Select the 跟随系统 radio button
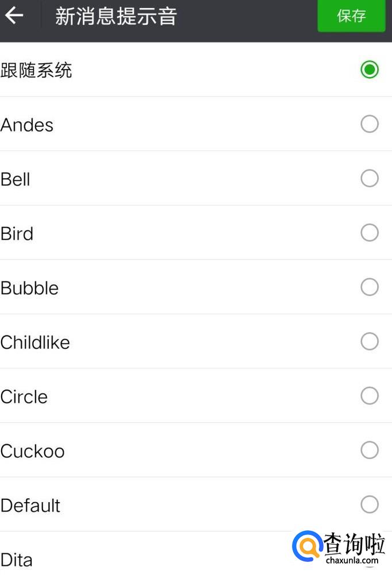Image resolution: width=392 pixels, height=578 pixels. coord(370,70)
